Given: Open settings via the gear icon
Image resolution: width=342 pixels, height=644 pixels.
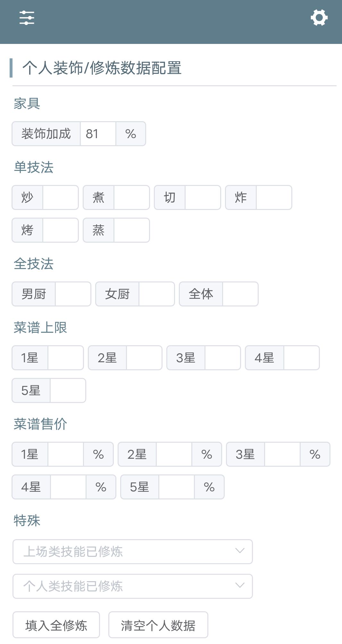Looking at the screenshot, I should click(319, 18).
